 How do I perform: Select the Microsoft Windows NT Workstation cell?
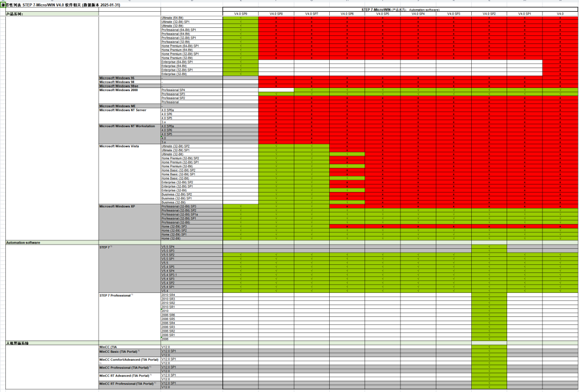click(x=130, y=134)
